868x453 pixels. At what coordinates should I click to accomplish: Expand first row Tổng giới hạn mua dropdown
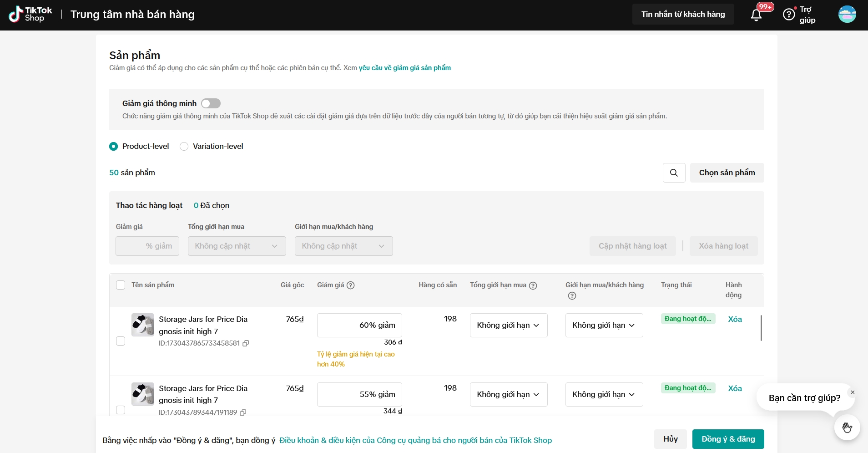pos(508,325)
